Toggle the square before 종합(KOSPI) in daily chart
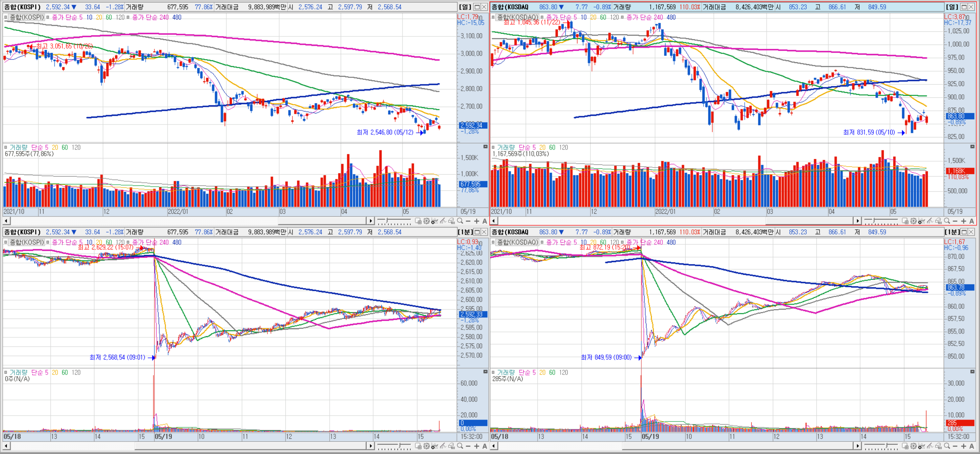Viewport: 980px width, 454px height. pyautogui.click(x=6, y=17)
